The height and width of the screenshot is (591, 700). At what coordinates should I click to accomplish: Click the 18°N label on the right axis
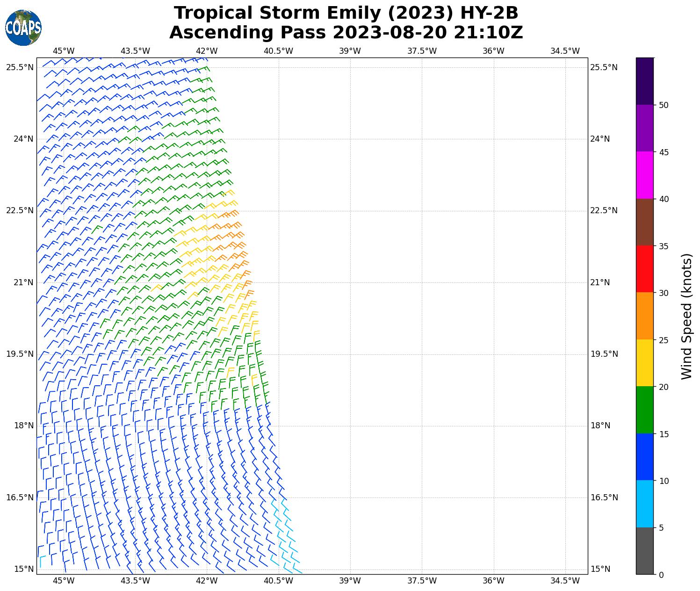(600, 425)
